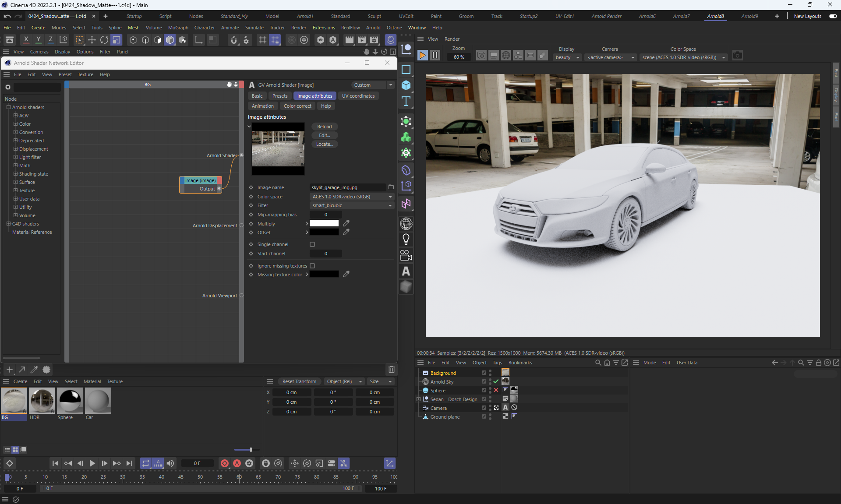
Task: Click the Reload image button
Action: click(x=324, y=127)
